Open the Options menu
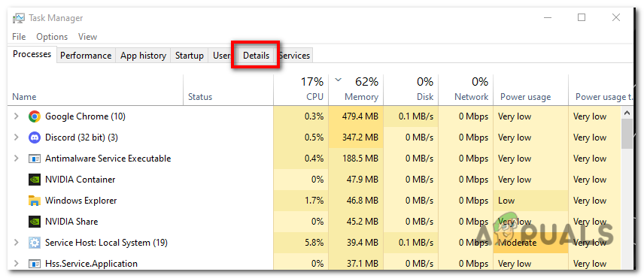The width and height of the screenshot is (644, 278). [52, 37]
